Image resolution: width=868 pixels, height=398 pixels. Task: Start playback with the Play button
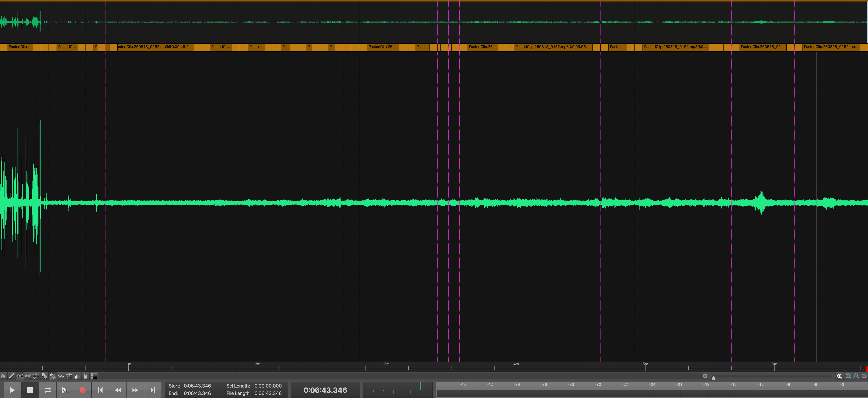pos(12,390)
